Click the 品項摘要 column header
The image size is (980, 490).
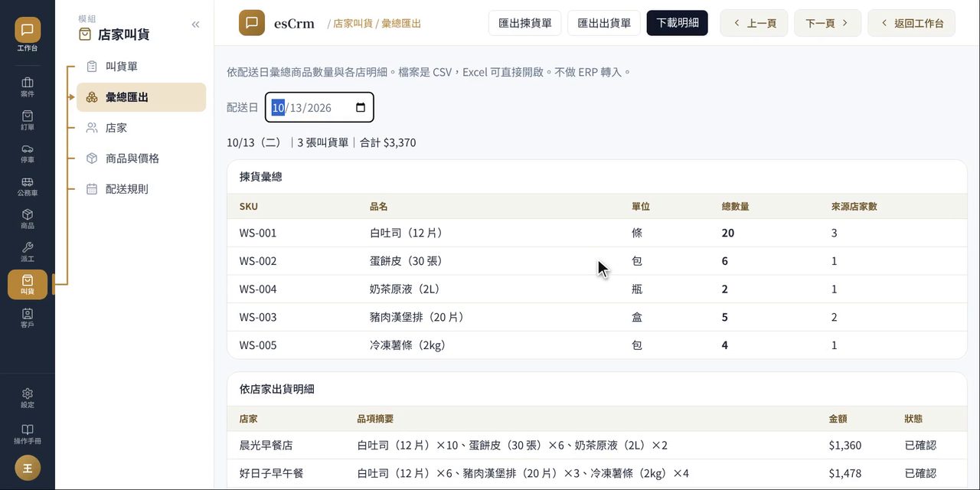pyautogui.click(x=375, y=419)
